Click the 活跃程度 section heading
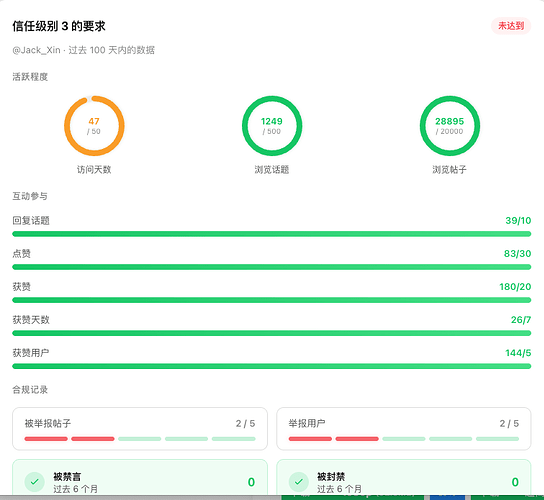This screenshot has width=544, height=500. 30,77
